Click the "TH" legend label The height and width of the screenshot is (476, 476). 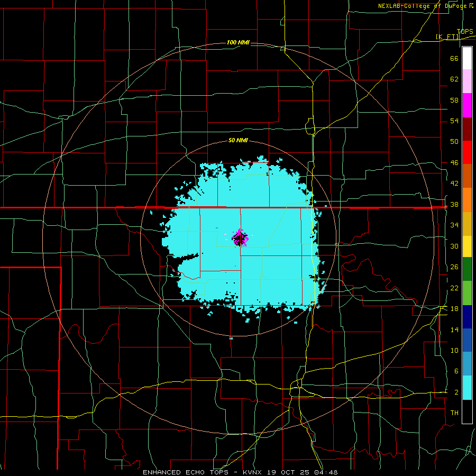click(x=454, y=413)
